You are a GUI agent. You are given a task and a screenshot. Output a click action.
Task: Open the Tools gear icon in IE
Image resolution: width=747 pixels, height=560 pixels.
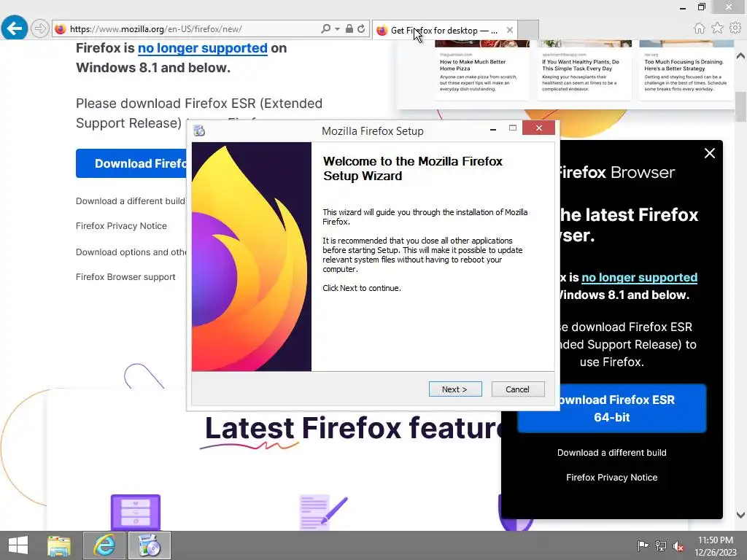click(x=735, y=28)
